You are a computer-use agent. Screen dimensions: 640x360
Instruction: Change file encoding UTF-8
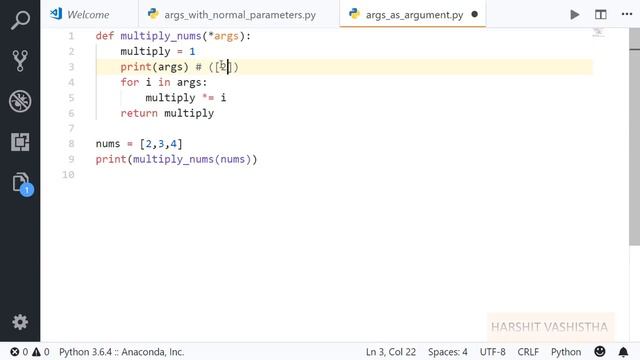[x=493, y=352]
